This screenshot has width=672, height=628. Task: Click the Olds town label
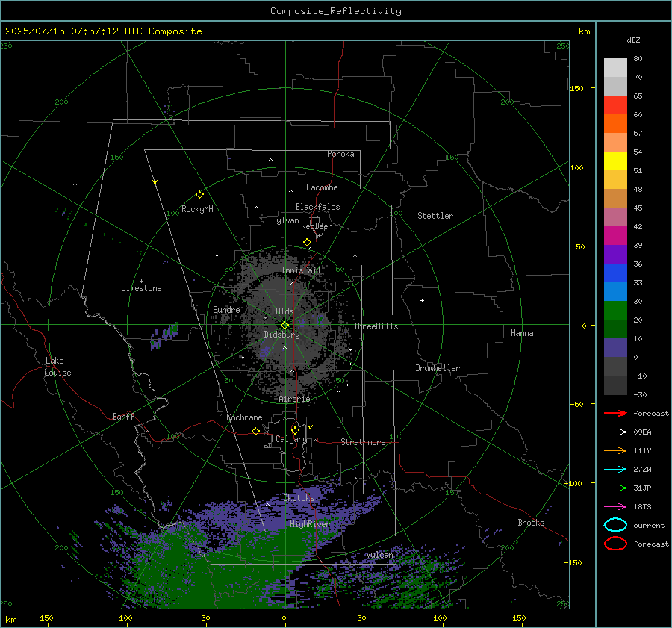pos(284,311)
